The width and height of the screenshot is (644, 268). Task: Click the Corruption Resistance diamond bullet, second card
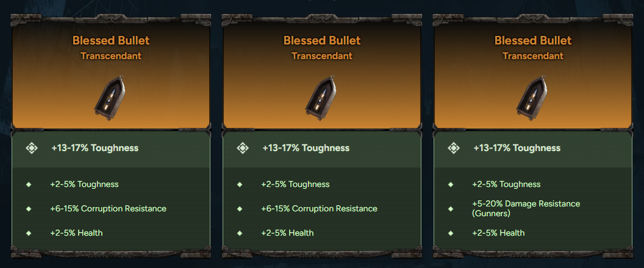coord(240,208)
